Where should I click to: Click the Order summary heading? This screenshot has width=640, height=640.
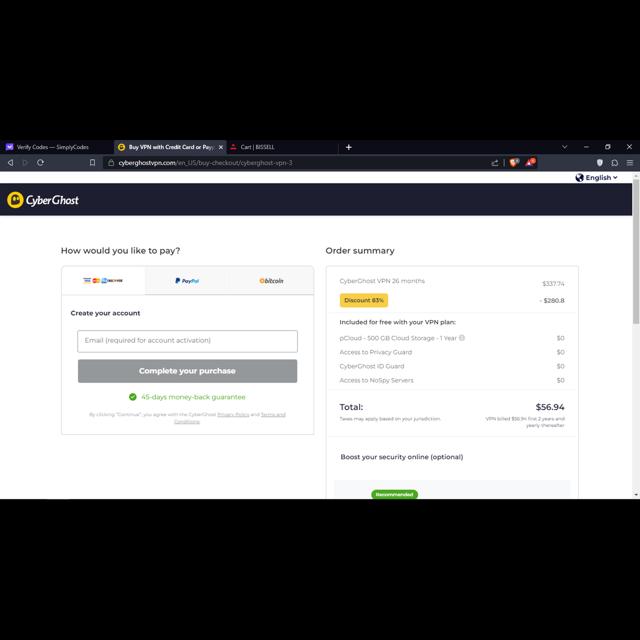tap(360, 251)
